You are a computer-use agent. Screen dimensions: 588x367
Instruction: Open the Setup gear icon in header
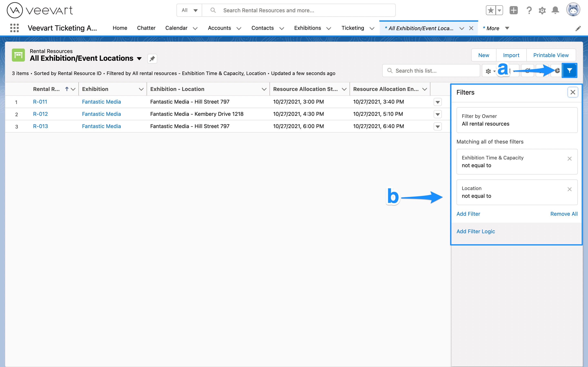pos(542,10)
